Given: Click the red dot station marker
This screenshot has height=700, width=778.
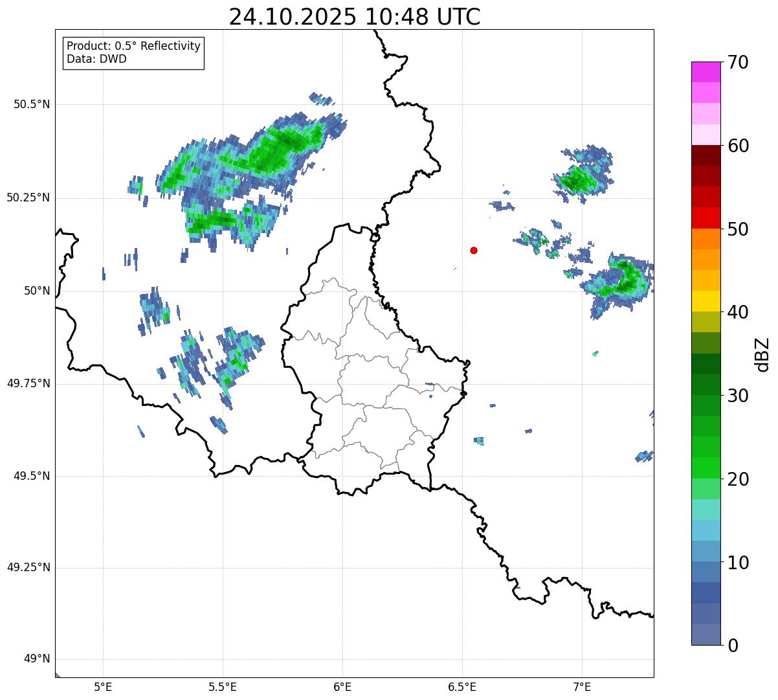Looking at the screenshot, I should (x=474, y=250).
